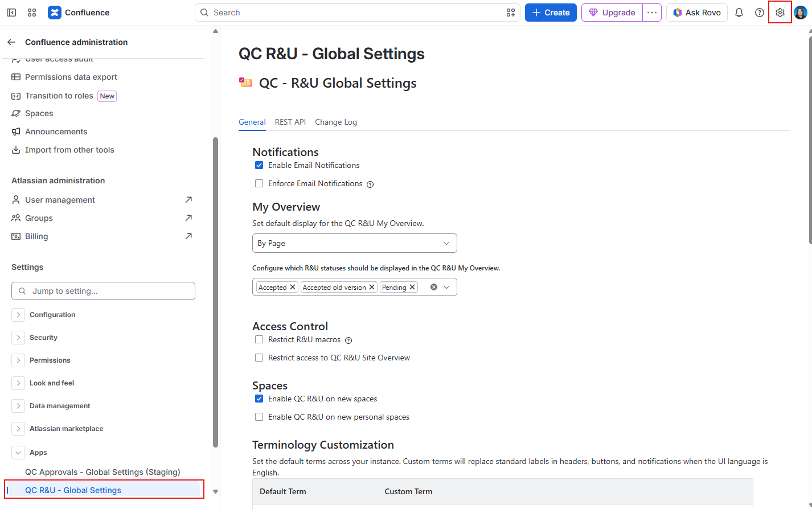Viewport: 812px width, 509px height.
Task: Open the notifications bell
Action: click(x=739, y=13)
